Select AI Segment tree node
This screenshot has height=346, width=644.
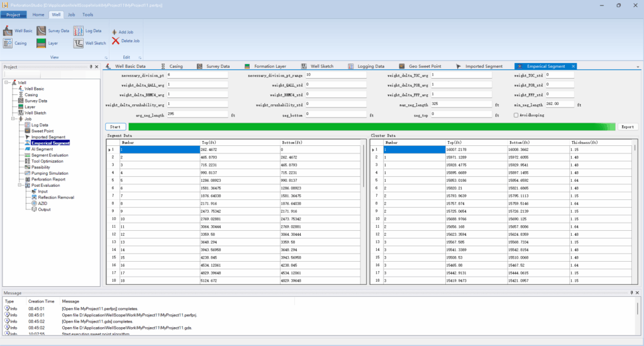(42, 149)
